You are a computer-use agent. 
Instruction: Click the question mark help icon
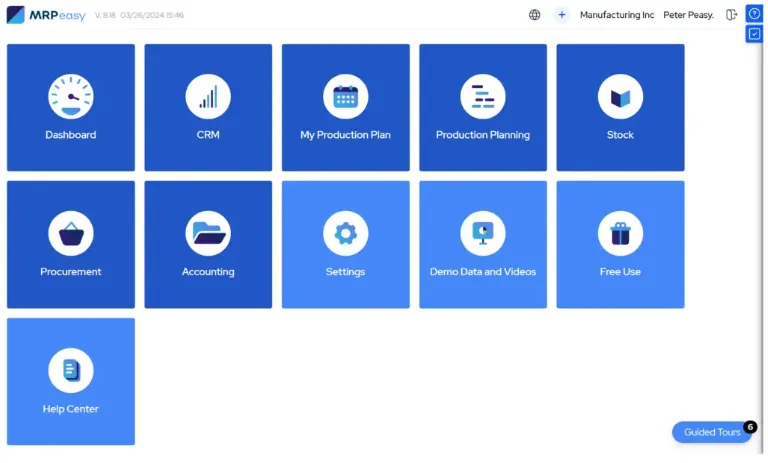755,14
